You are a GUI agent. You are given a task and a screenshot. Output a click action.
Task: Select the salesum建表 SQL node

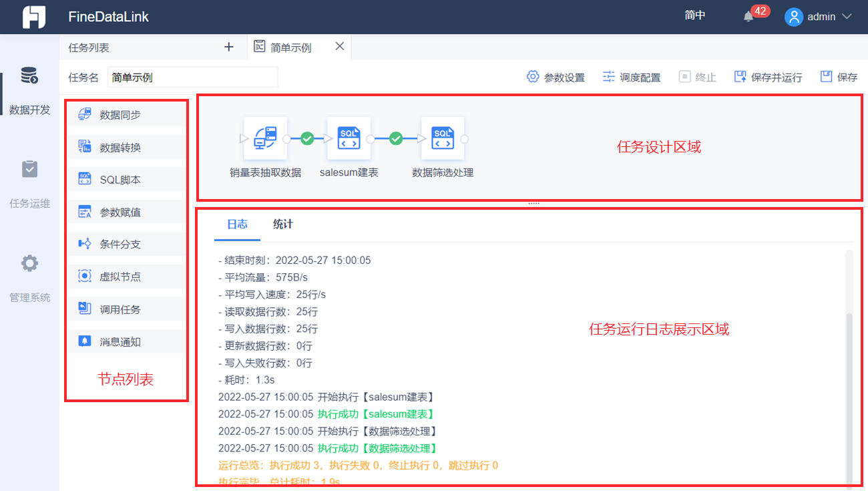(349, 138)
